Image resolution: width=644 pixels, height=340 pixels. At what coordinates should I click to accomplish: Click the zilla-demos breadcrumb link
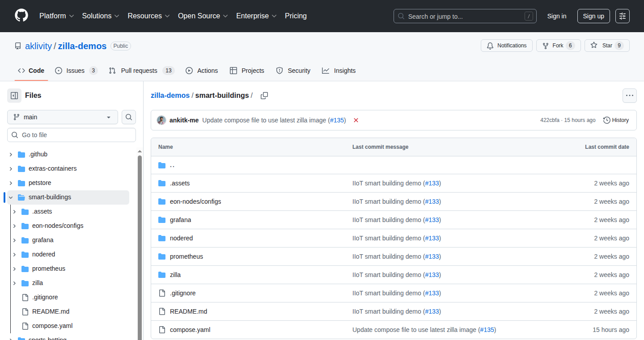[170, 95]
